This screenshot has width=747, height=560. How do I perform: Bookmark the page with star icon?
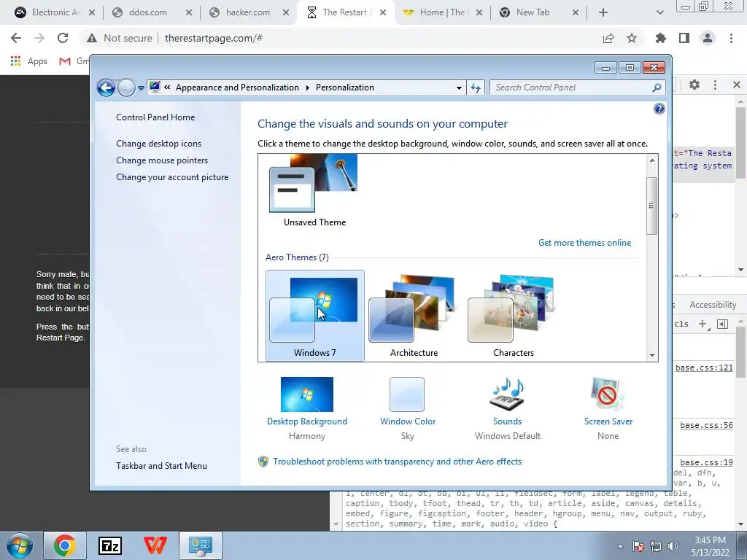pos(632,38)
